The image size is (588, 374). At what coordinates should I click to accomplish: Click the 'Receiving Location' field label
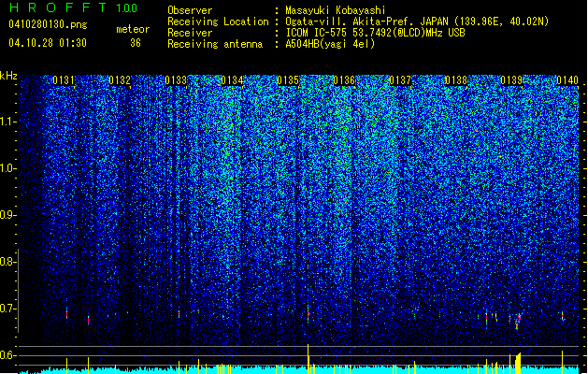218,22
